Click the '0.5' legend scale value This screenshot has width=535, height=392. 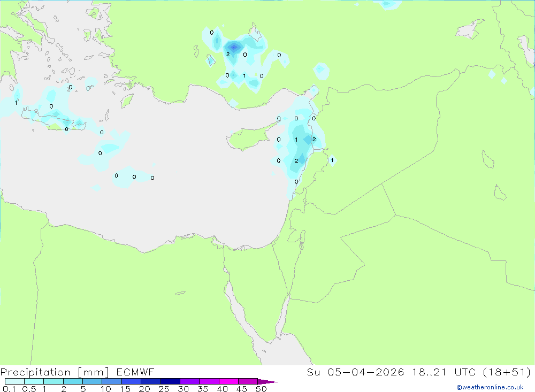pyautogui.click(x=29, y=389)
